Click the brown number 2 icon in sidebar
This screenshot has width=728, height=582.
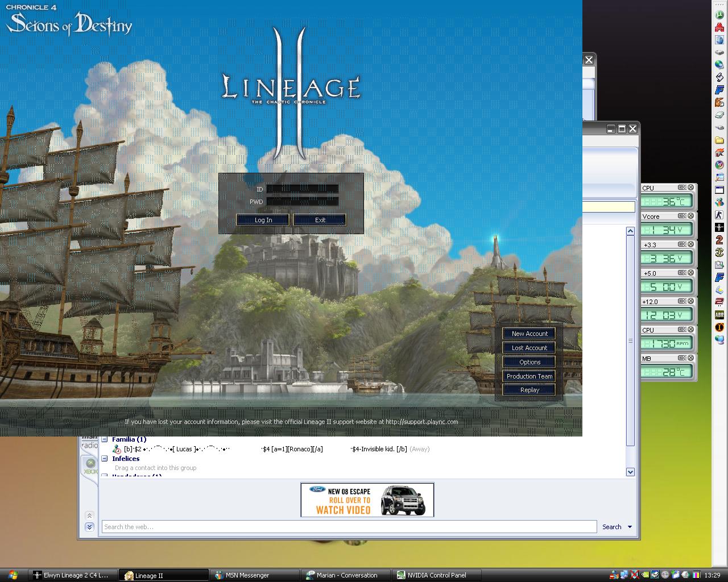(x=719, y=240)
